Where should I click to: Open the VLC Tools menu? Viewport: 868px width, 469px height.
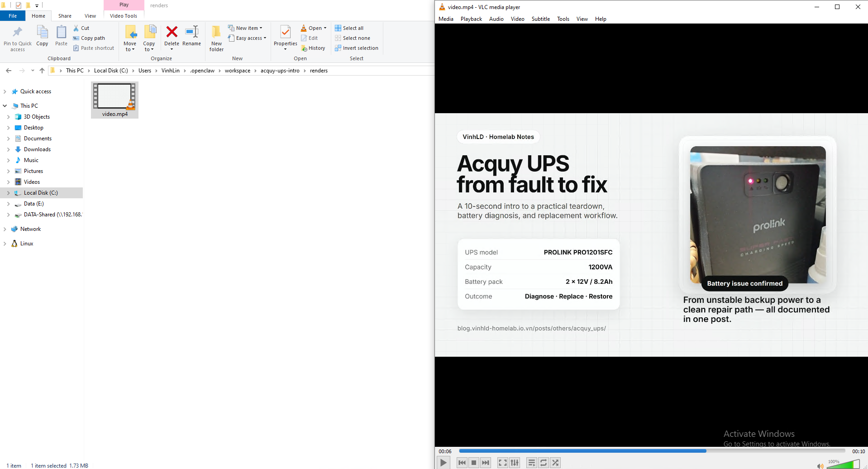click(x=563, y=19)
